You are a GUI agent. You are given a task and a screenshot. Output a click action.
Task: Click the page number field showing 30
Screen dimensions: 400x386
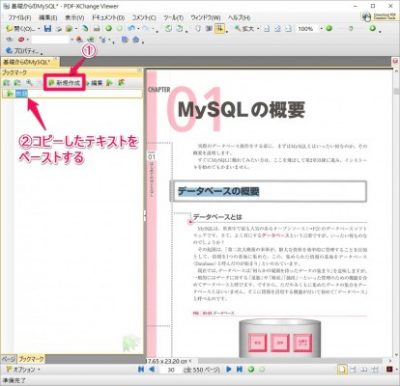pos(171,370)
